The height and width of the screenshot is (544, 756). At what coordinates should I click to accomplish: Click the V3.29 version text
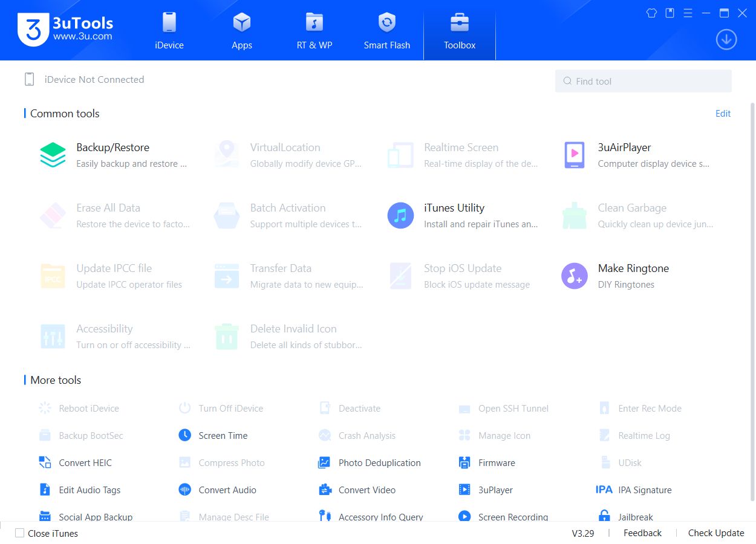[583, 533]
